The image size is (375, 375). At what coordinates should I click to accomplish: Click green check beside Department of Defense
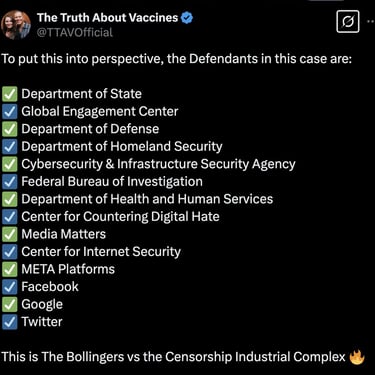tap(10, 129)
